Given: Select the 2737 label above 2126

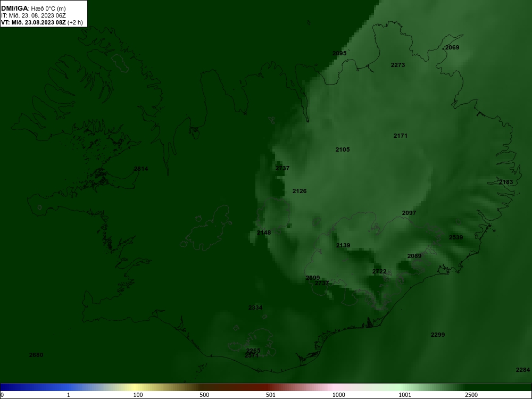Looking at the screenshot, I should tap(282, 168).
